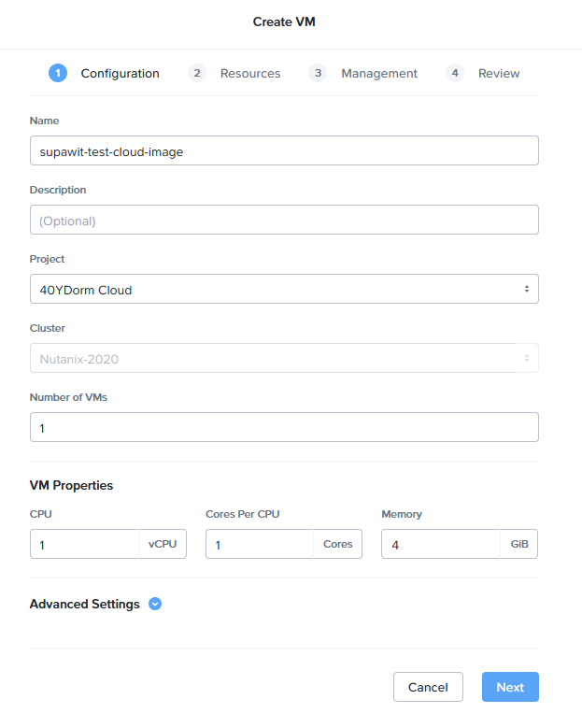This screenshot has width=582, height=728.
Task: Click the Cancel button
Action: [x=428, y=687]
